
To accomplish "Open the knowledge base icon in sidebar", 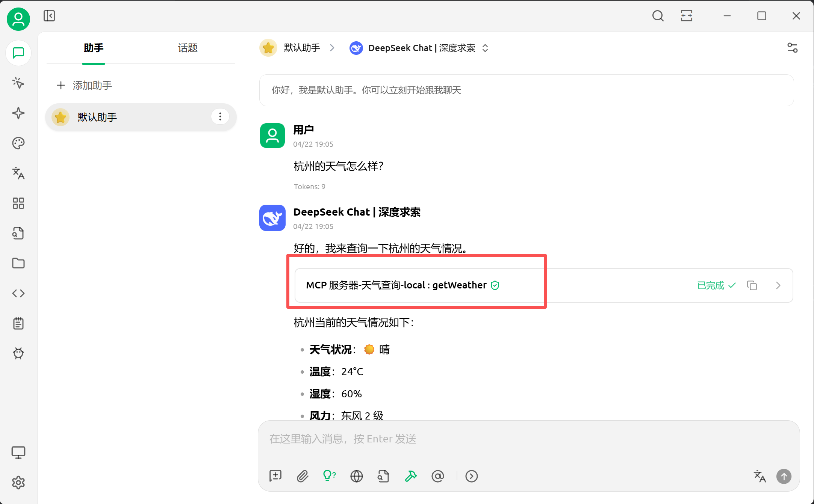I will coord(18,233).
